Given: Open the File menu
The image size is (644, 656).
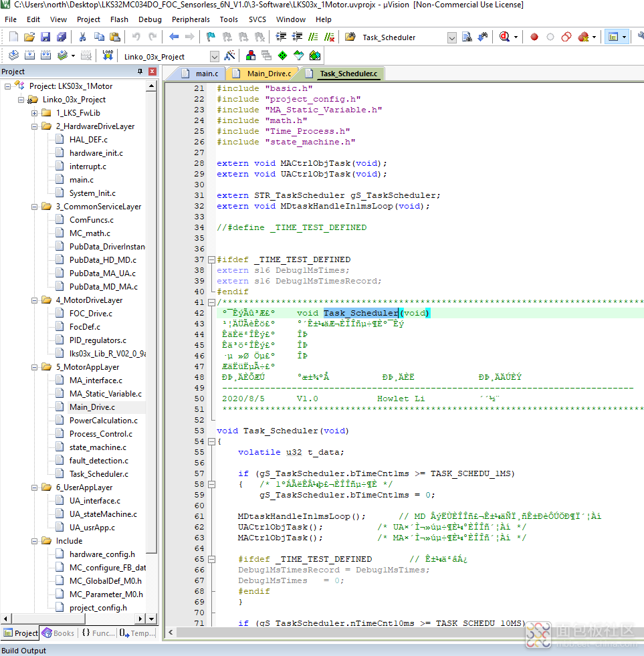Looking at the screenshot, I should (11, 19).
